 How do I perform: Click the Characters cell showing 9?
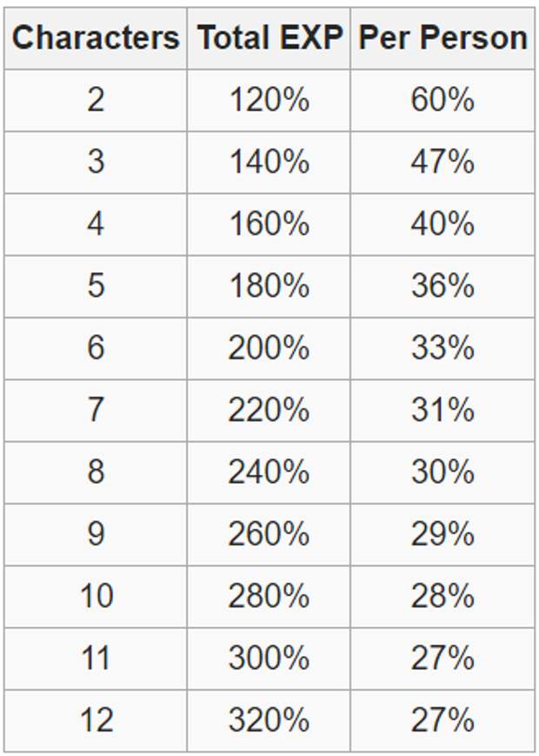tap(95, 534)
